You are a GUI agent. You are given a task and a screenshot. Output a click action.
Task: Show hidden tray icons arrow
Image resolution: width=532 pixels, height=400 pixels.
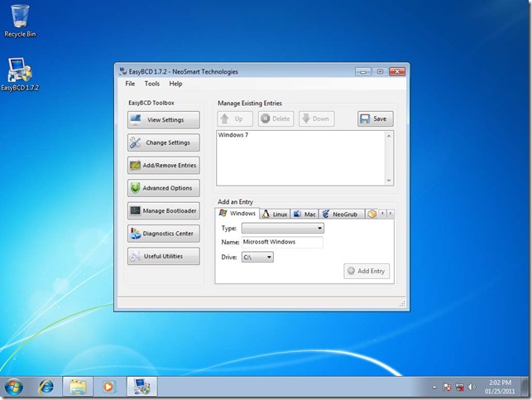pos(434,387)
